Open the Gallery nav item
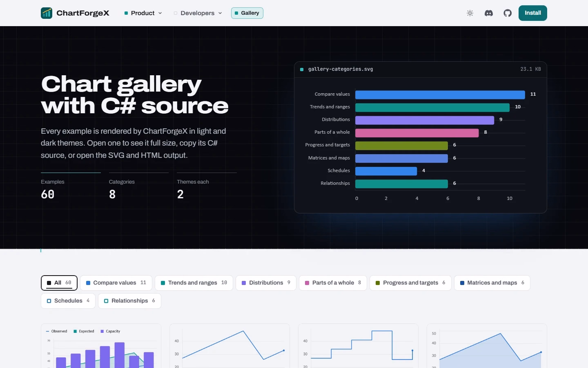 coord(247,13)
